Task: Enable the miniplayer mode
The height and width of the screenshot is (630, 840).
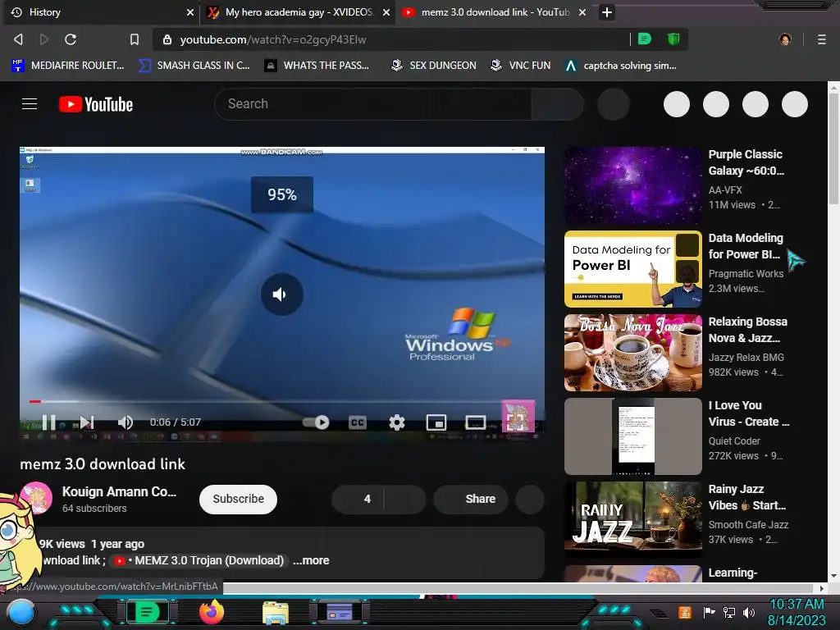Action: (436, 422)
